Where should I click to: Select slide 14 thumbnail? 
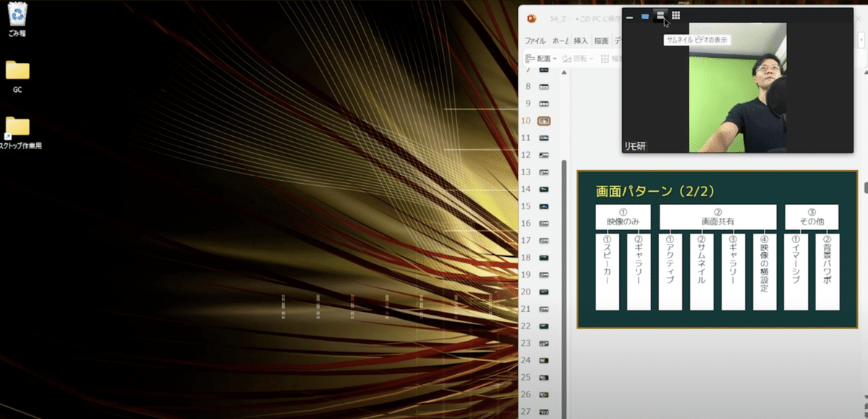click(x=544, y=189)
